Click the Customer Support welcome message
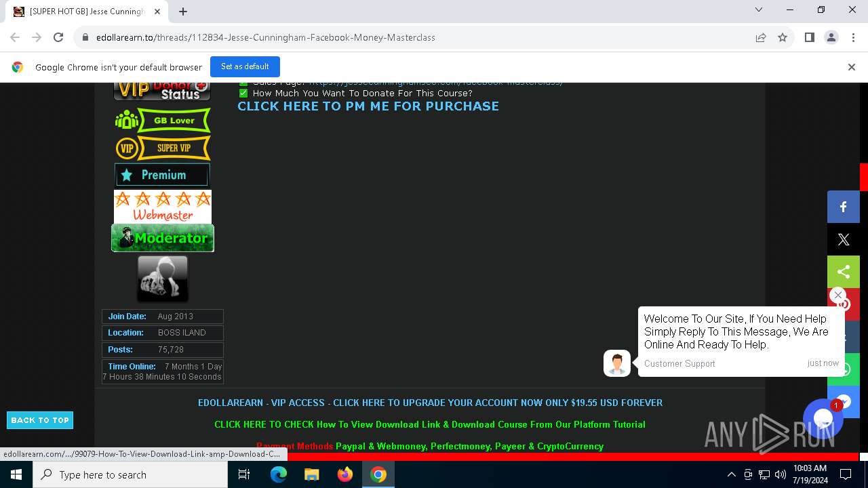868x488 pixels. [741, 342]
